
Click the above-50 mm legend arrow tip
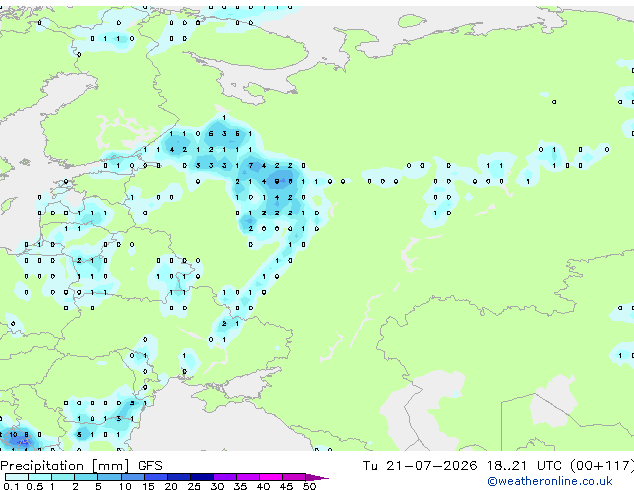(x=317, y=477)
